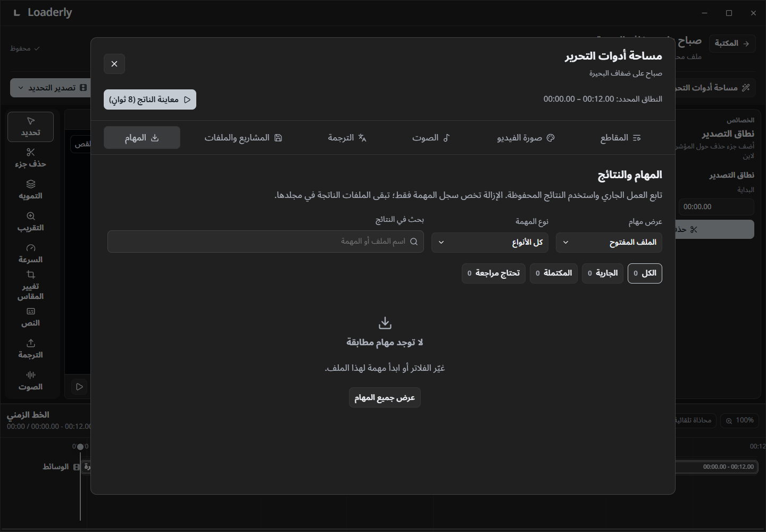Go to the المقاطع tab

(x=620, y=138)
